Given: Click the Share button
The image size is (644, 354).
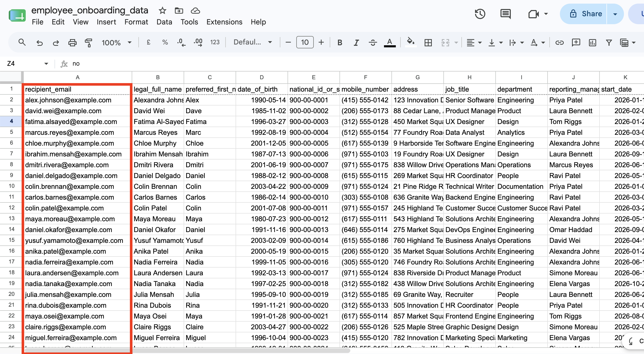Looking at the screenshot, I should [583, 14].
